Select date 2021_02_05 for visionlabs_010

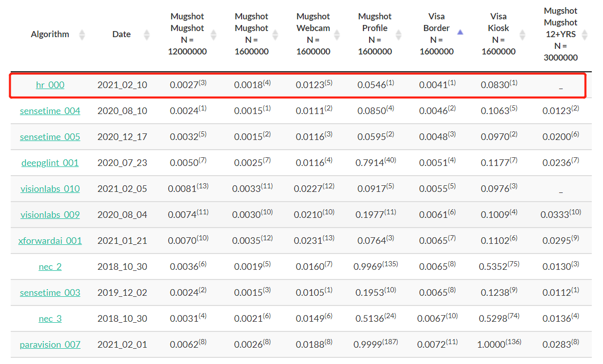click(122, 189)
